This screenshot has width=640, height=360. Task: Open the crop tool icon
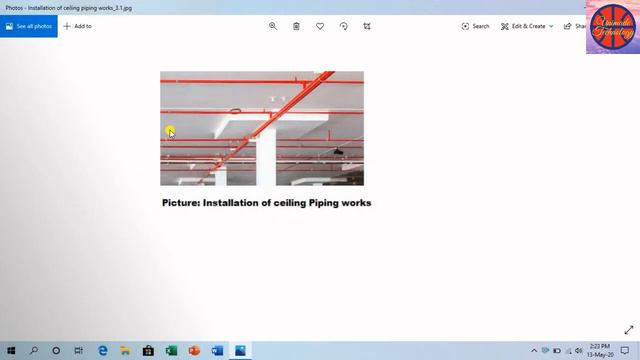367,26
